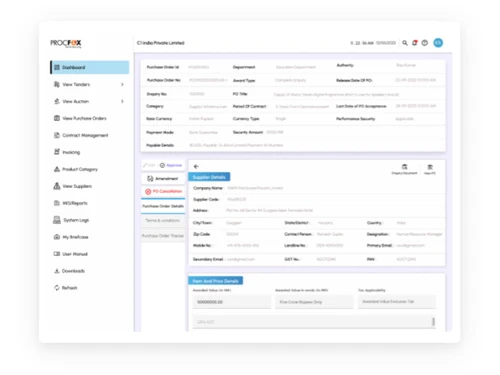Screen dimensions: 500x375
Task: Click the Tax Applicability field
Action: tap(397, 302)
